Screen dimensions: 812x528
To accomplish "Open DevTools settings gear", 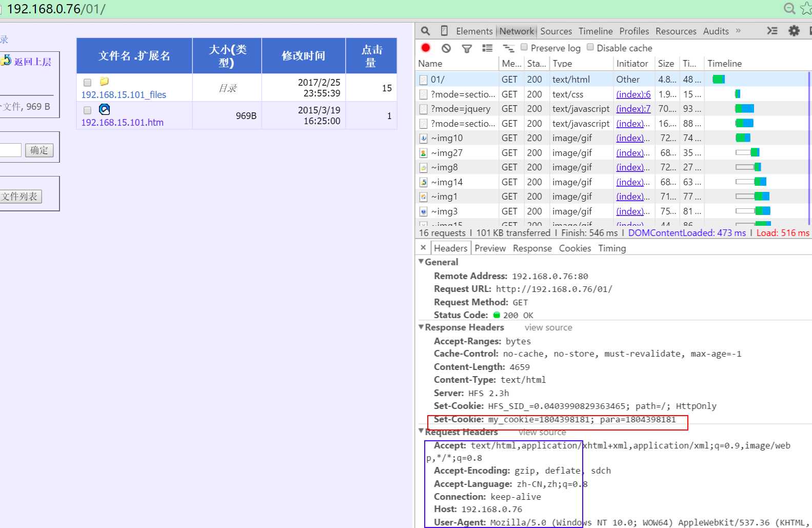I will (x=794, y=31).
